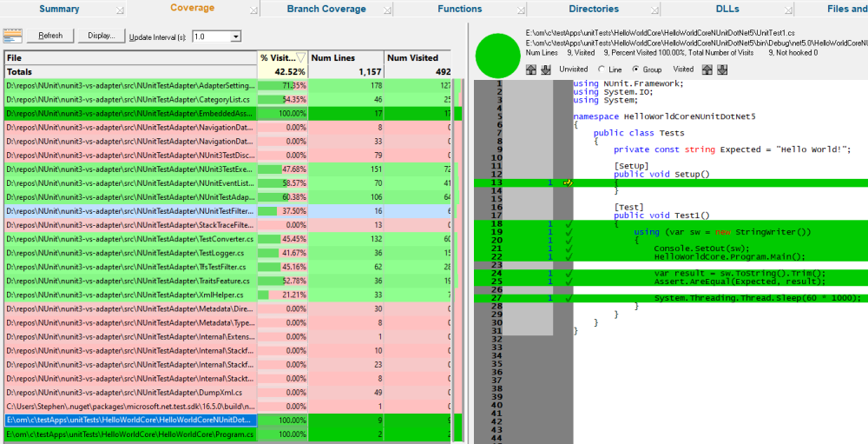Screen dimensions: 868x444
Task: Click the % Visited column sort arrow
Action: [300, 57]
